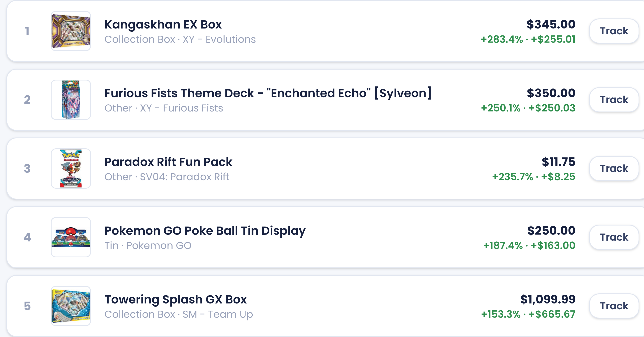This screenshot has width=644, height=337.
Task: Click Track button for Kangaskhan EX Box
Action: click(614, 31)
